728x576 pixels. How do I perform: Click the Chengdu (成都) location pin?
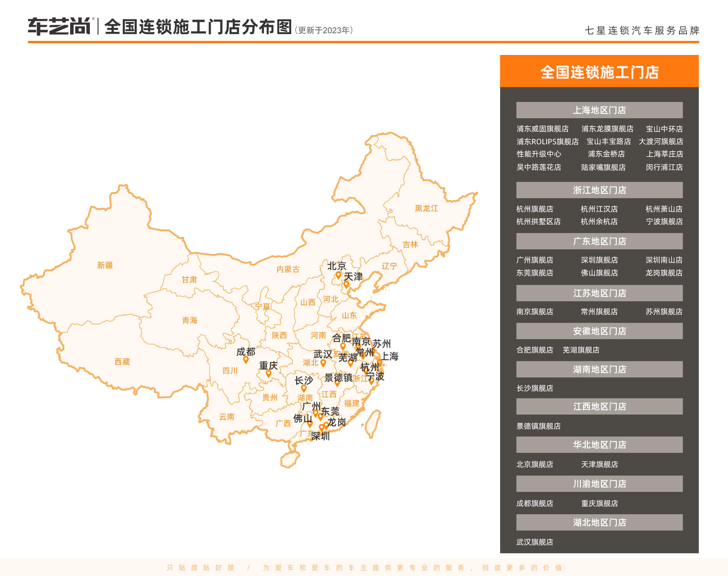[x=246, y=360]
